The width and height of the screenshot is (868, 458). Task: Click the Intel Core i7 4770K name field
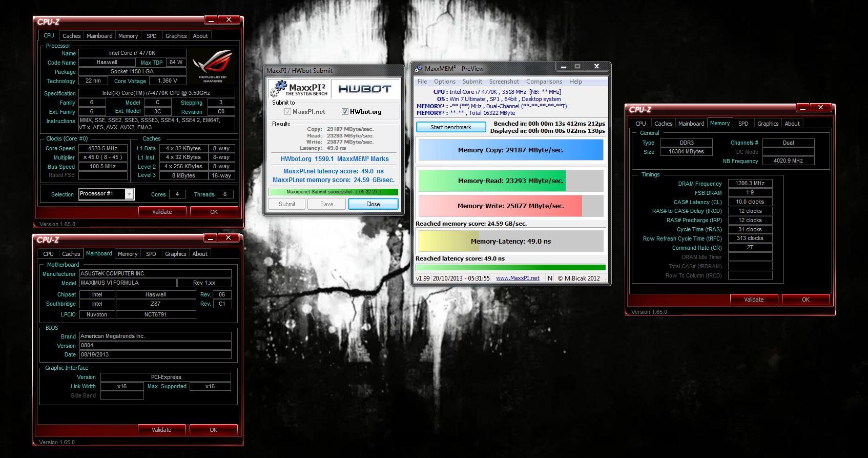132,53
